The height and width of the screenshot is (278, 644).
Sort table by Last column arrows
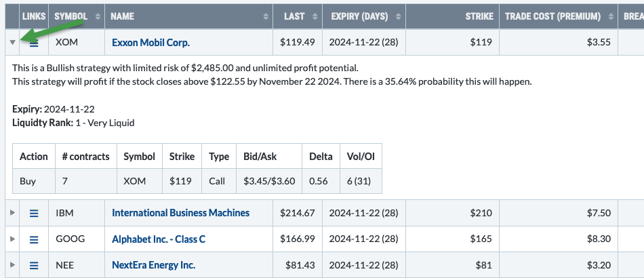[x=315, y=16]
